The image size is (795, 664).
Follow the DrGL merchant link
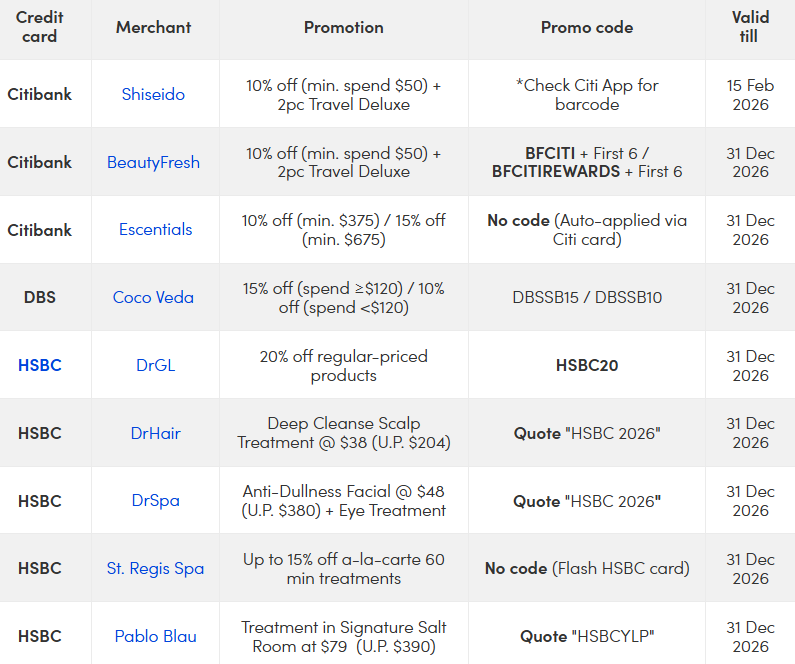pyautogui.click(x=155, y=365)
